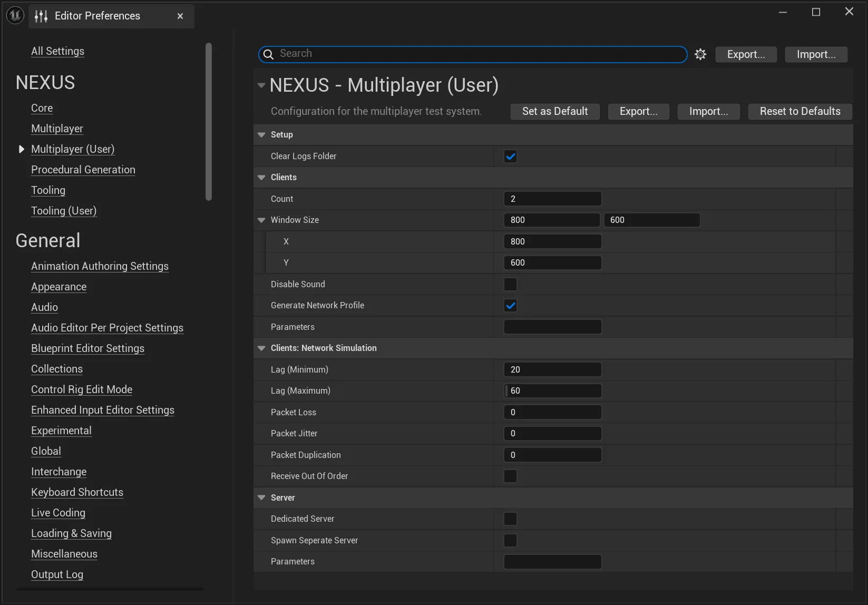Collapse the Server section

point(261,498)
